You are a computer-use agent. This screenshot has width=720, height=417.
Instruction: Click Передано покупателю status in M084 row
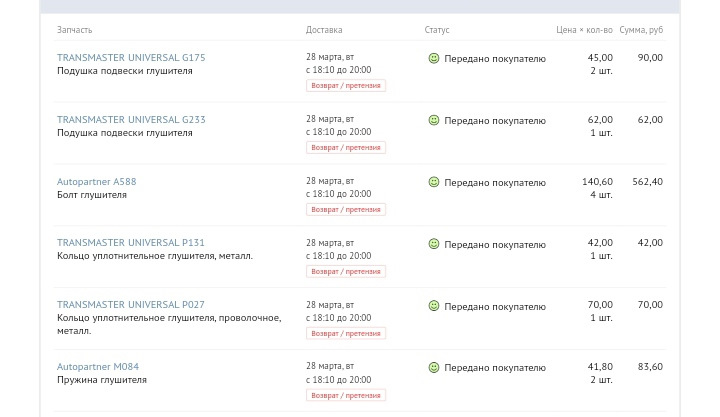coord(495,368)
